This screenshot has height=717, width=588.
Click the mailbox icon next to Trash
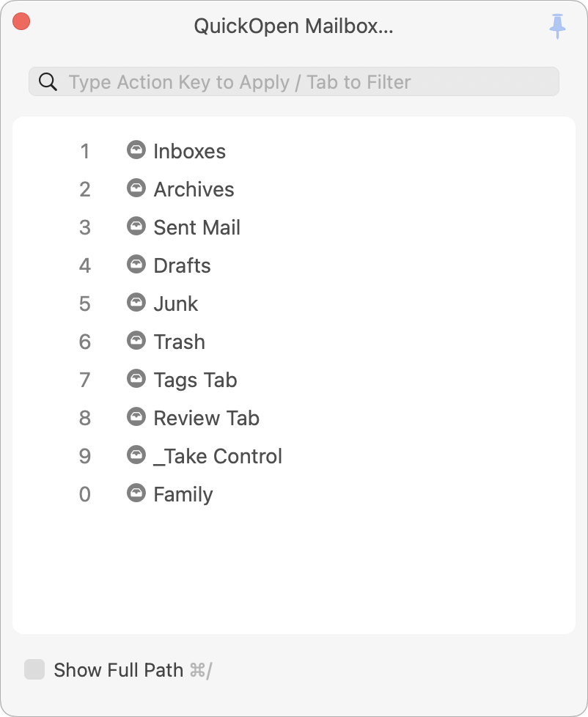point(136,341)
